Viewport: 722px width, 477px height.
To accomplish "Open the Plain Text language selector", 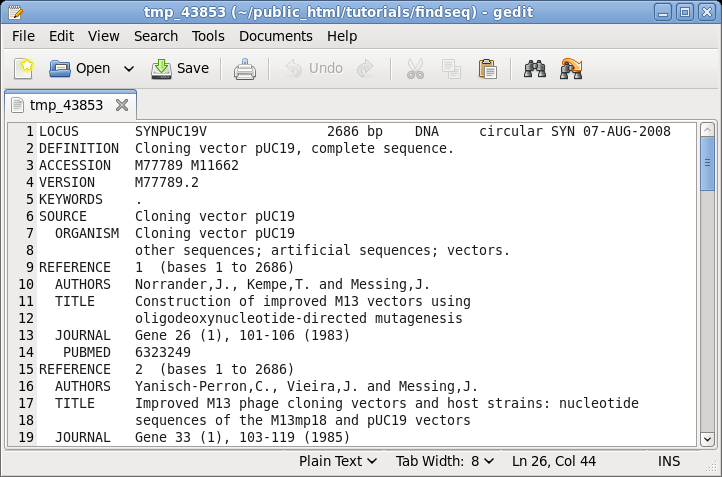I will click(x=338, y=461).
